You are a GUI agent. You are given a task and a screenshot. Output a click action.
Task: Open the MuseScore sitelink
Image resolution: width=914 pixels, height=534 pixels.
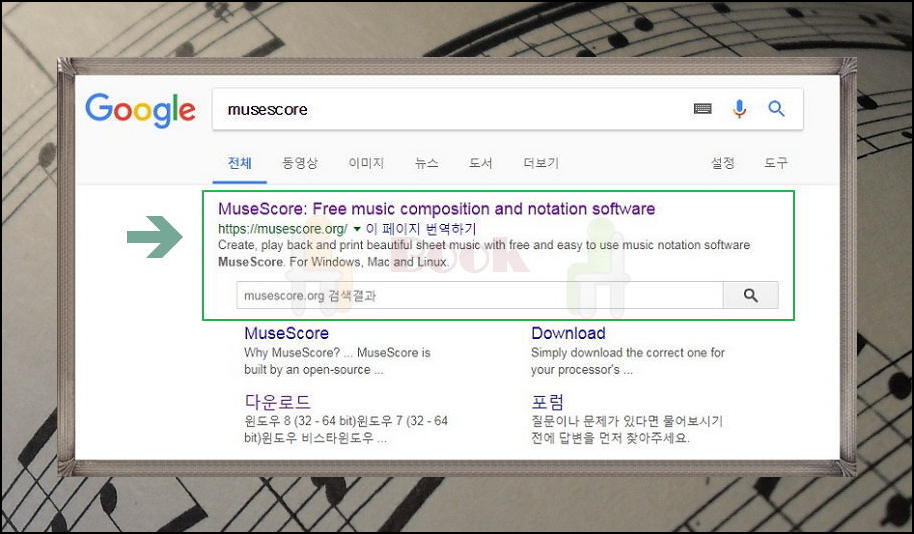(x=286, y=333)
